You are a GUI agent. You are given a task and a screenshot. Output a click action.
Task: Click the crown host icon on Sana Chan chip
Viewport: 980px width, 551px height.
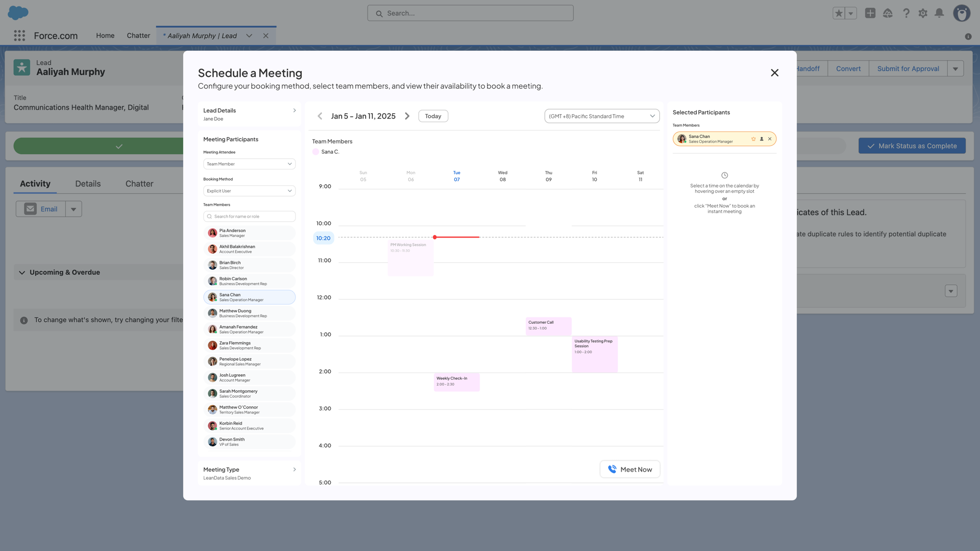point(753,139)
